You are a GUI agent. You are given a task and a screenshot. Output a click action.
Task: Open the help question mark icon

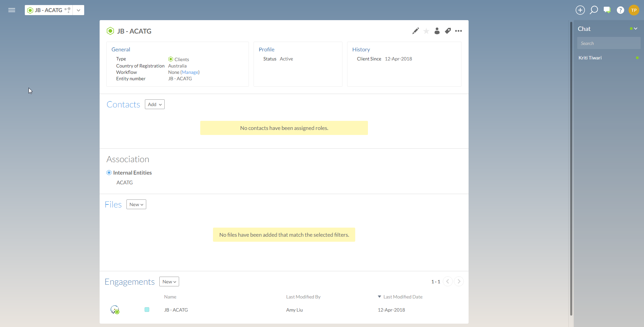click(x=621, y=10)
